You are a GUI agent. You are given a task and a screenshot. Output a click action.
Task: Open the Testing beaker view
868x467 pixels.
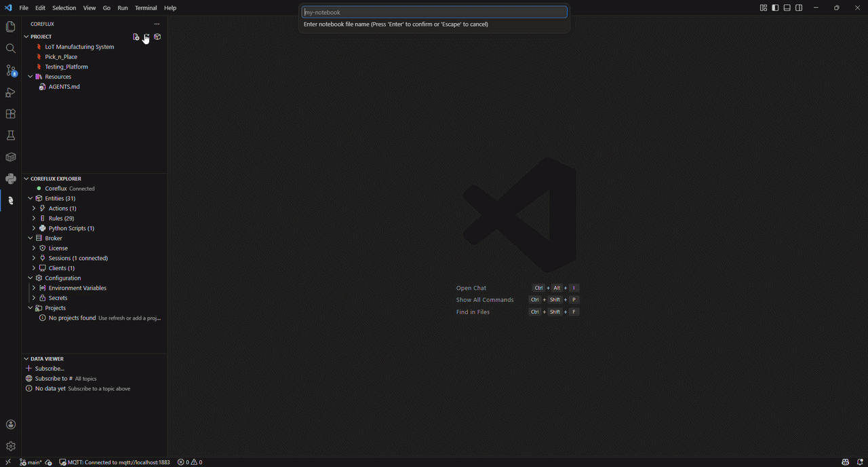(x=10, y=135)
